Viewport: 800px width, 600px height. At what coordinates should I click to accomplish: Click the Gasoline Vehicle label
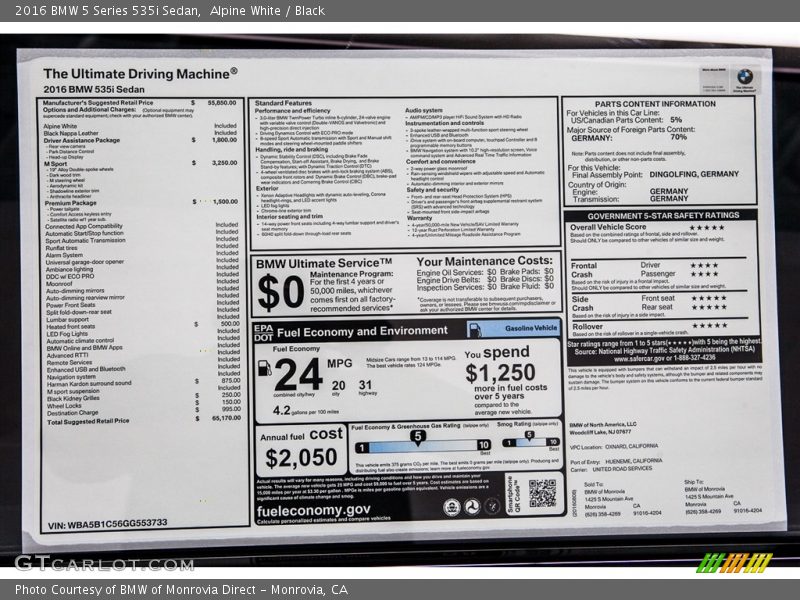click(x=531, y=328)
